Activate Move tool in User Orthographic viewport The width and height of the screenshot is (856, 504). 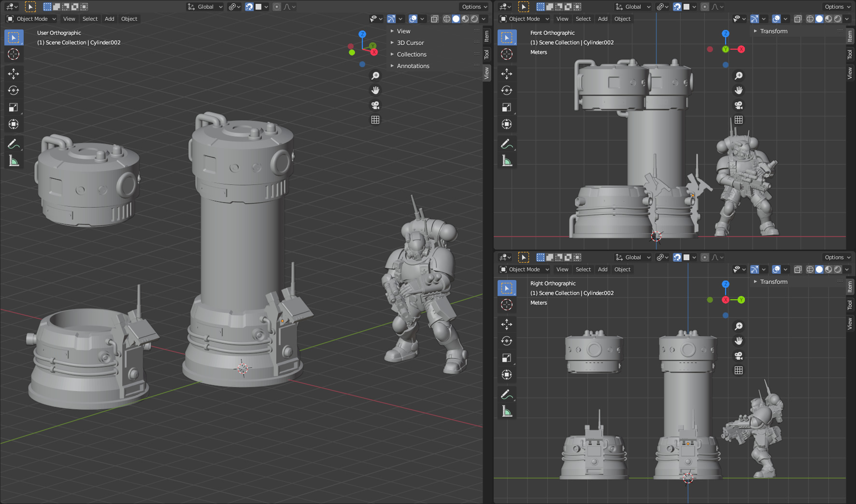pos(14,73)
